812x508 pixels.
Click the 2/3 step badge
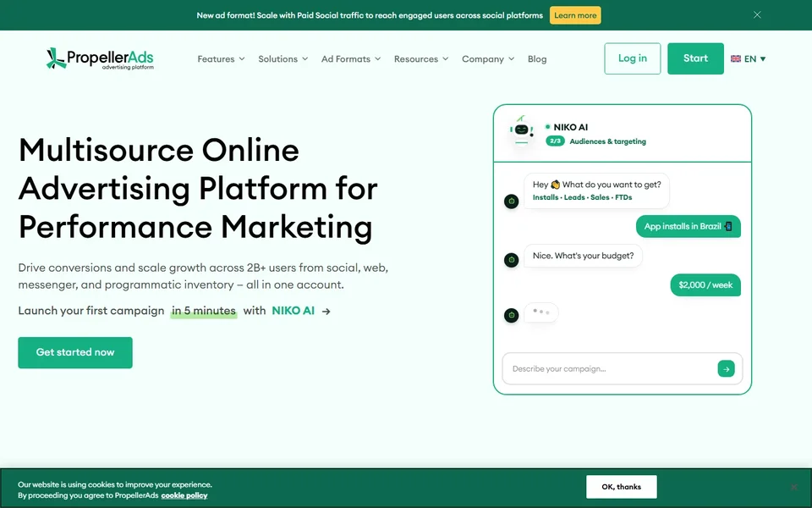pyautogui.click(x=555, y=141)
